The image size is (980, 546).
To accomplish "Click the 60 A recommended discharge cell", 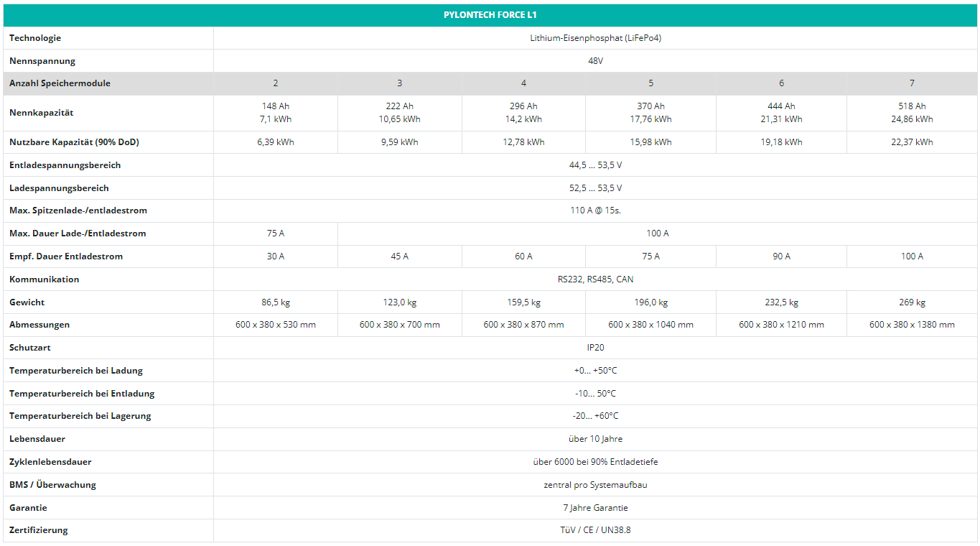I will [x=523, y=256].
